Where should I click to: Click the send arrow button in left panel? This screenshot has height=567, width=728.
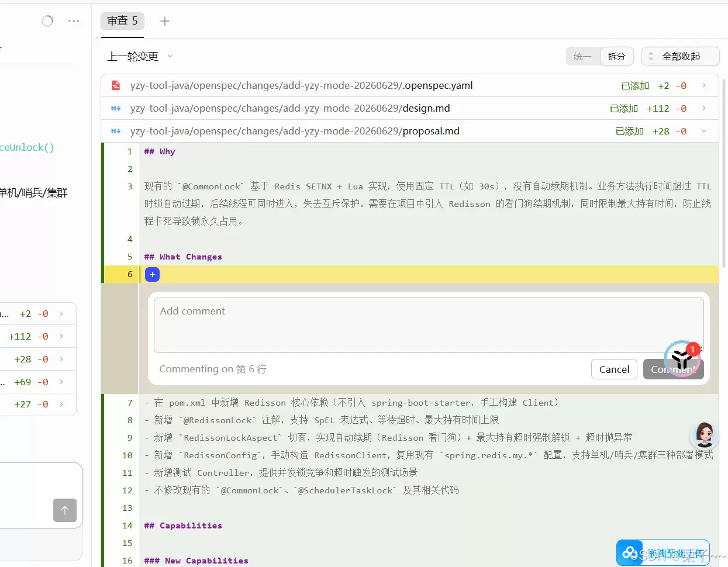tap(65, 510)
